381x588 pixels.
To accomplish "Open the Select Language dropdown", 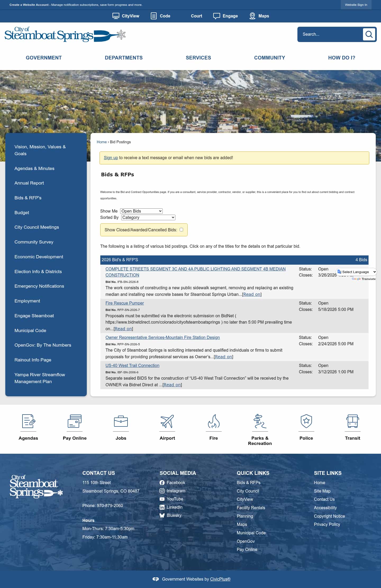I will tap(356, 272).
